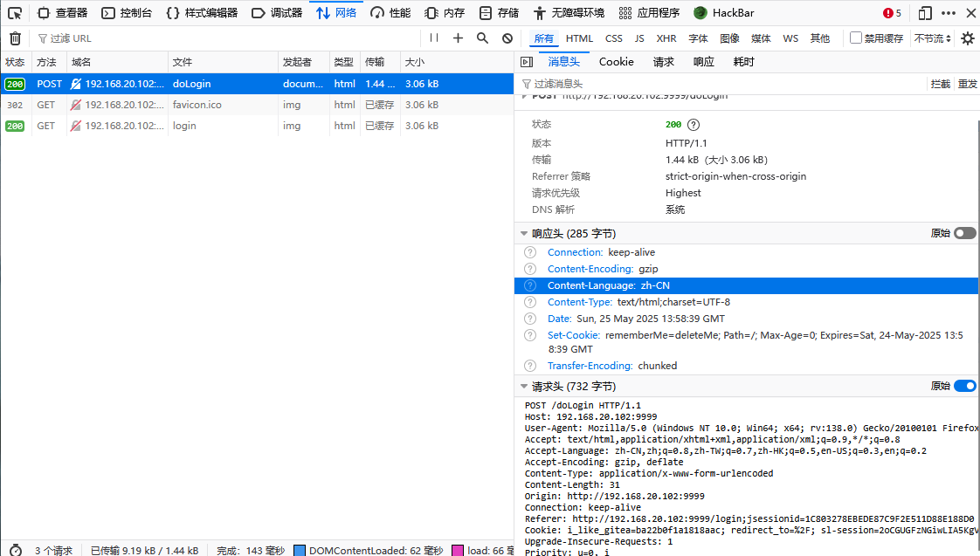The image size is (980, 556).
Task: Open the 存储 storage tab
Action: point(499,13)
